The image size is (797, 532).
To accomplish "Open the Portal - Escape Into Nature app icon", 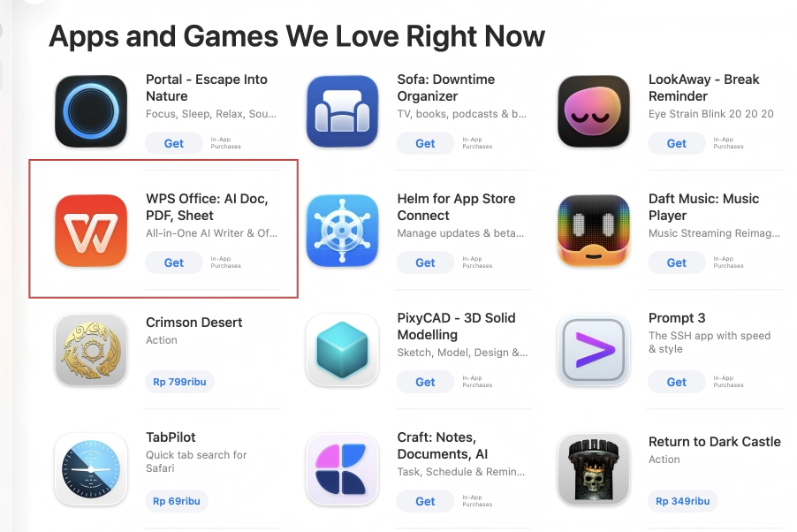I will pyautogui.click(x=91, y=111).
